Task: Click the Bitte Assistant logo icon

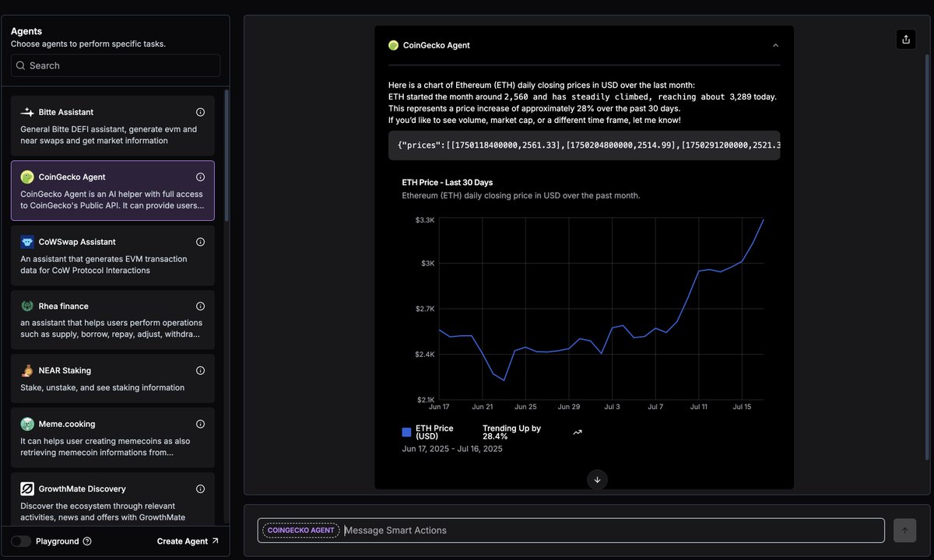Action: point(27,112)
